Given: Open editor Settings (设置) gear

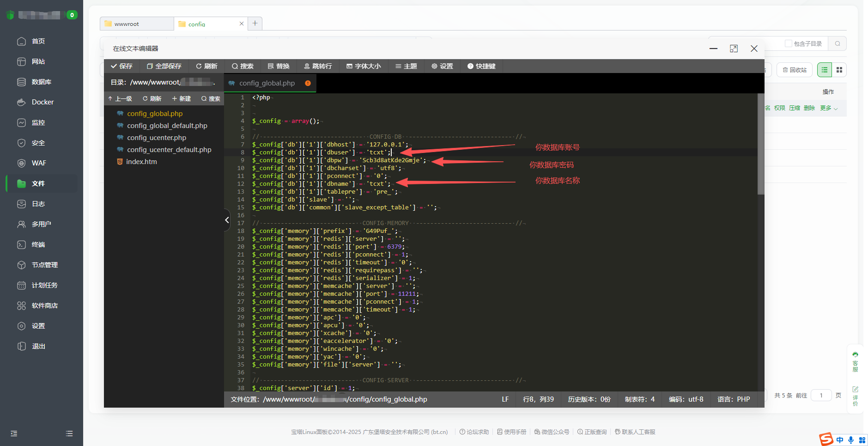Looking at the screenshot, I should coord(442,66).
